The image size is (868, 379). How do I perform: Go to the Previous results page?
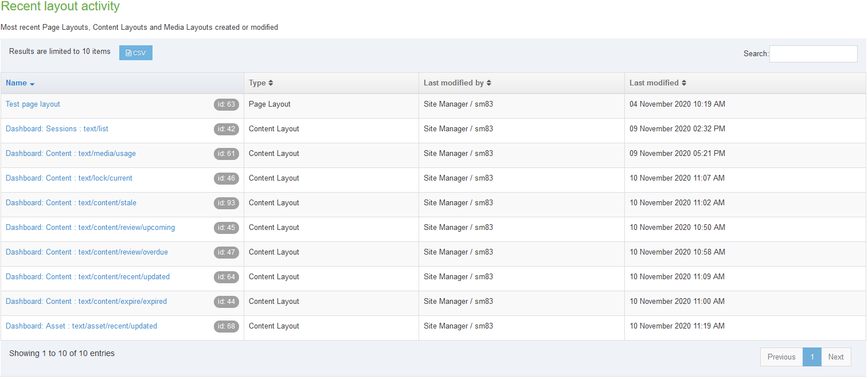coord(781,357)
